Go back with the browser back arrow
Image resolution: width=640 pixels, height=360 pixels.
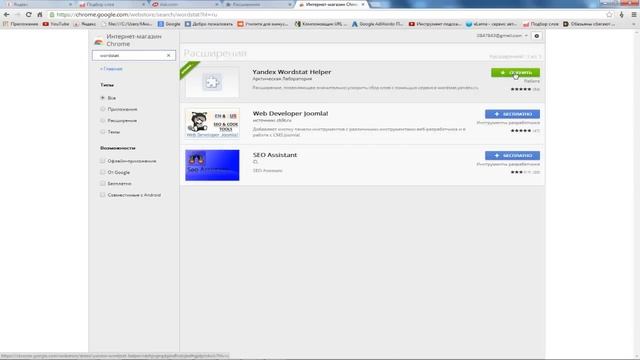[7, 15]
